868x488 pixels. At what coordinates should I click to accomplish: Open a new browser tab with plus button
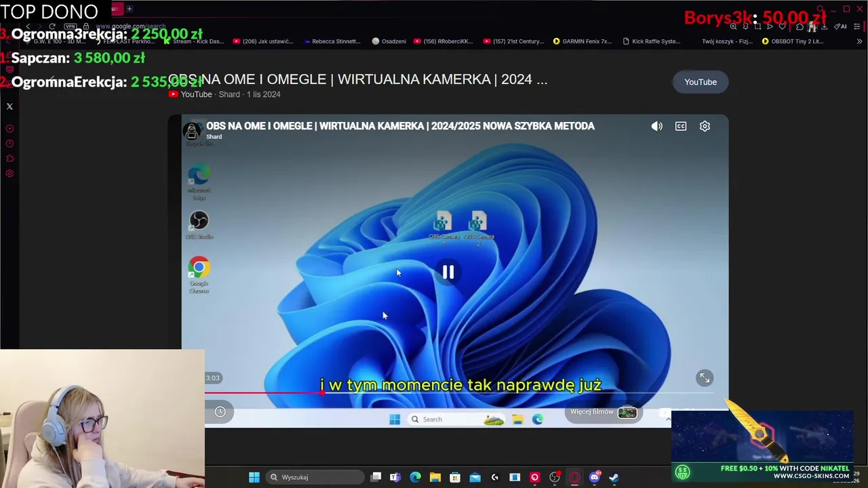point(129,9)
